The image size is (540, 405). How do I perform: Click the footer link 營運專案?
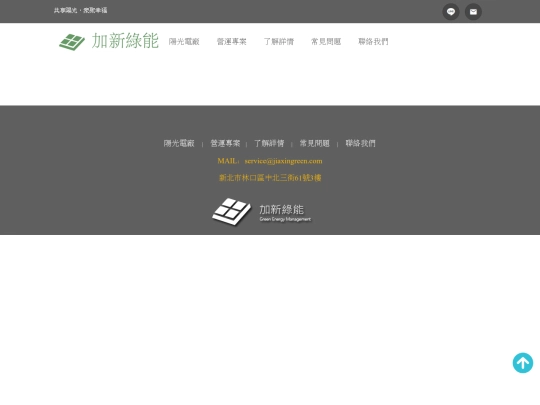225,143
